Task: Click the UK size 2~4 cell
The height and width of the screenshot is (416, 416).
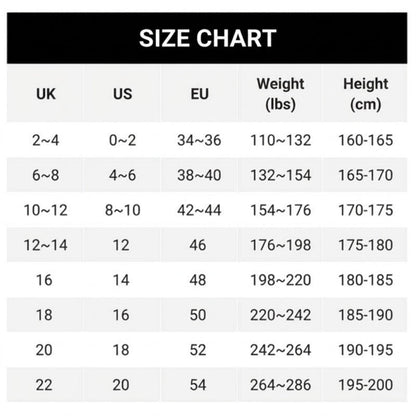Action: coord(45,140)
